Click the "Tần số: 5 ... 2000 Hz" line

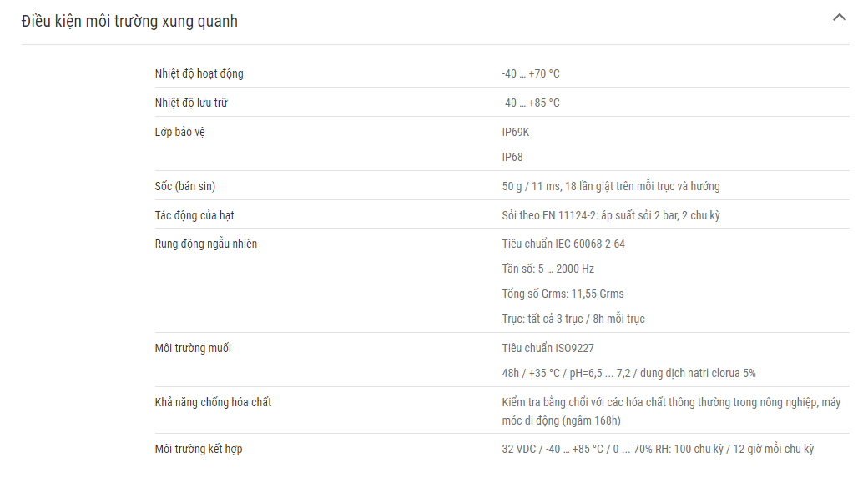tap(548, 269)
